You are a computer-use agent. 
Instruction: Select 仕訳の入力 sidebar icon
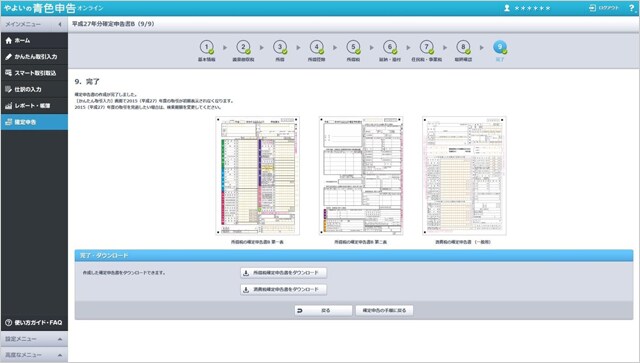pyautogui.click(x=9, y=89)
